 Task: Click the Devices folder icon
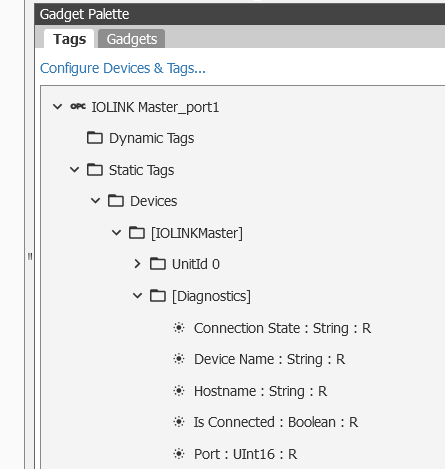click(x=116, y=201)
